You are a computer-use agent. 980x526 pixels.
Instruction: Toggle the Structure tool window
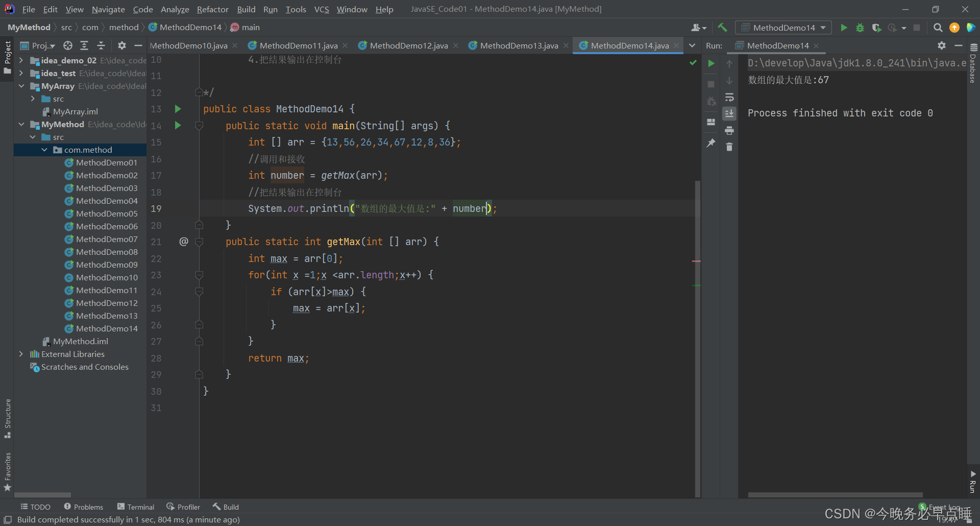pos(8,418)
